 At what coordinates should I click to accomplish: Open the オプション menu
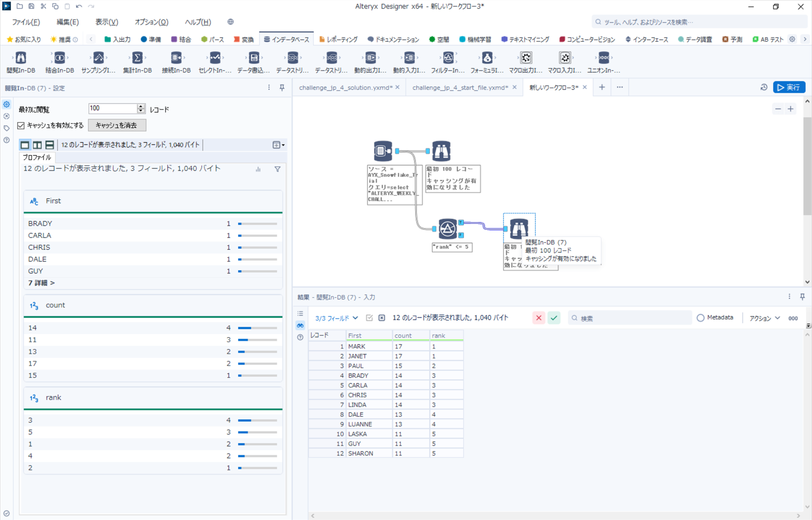click(151, 22)
